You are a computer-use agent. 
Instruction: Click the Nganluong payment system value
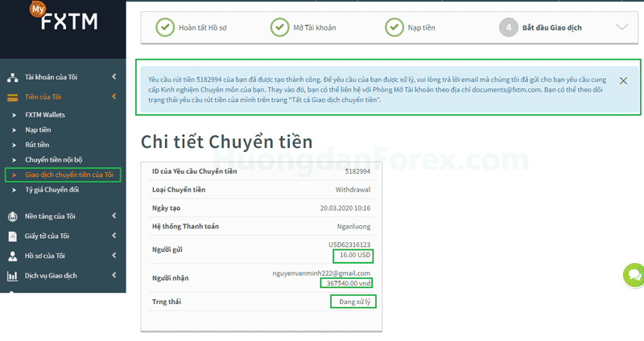click(x=353, y=227)
